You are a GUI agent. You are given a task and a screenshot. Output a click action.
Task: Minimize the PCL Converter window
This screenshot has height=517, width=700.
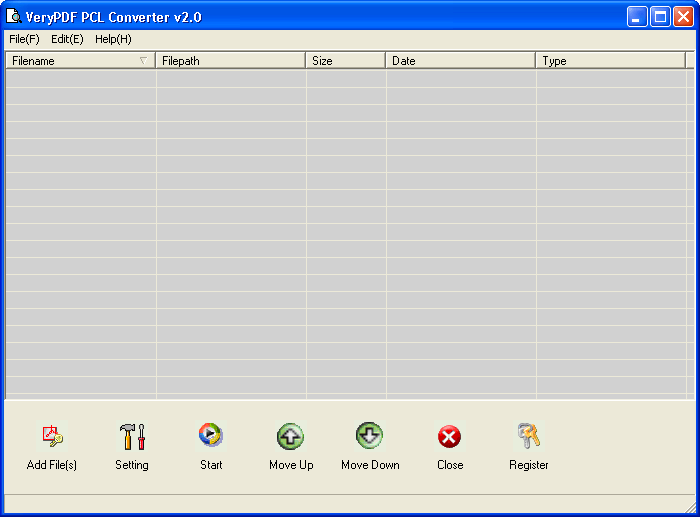coord(638,16)
